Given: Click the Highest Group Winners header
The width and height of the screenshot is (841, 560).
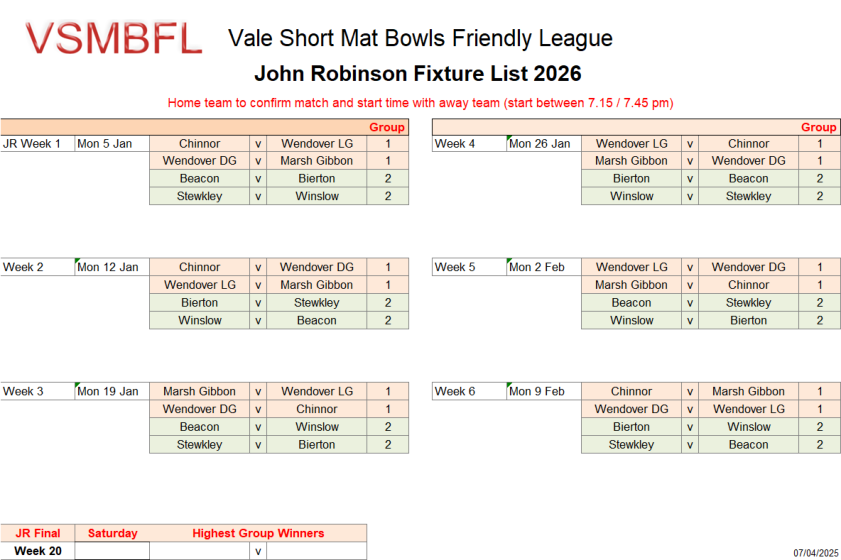Looking at the screenshot, I should 258,533.
